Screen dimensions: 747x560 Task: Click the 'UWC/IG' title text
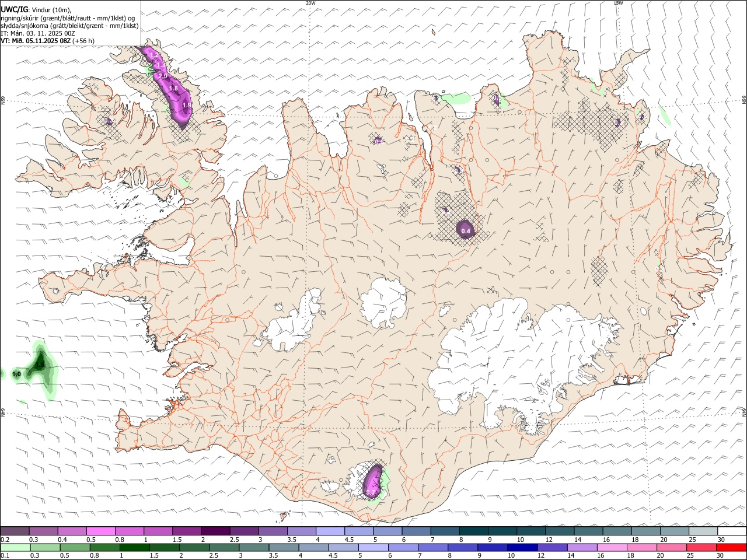point(14,10)
